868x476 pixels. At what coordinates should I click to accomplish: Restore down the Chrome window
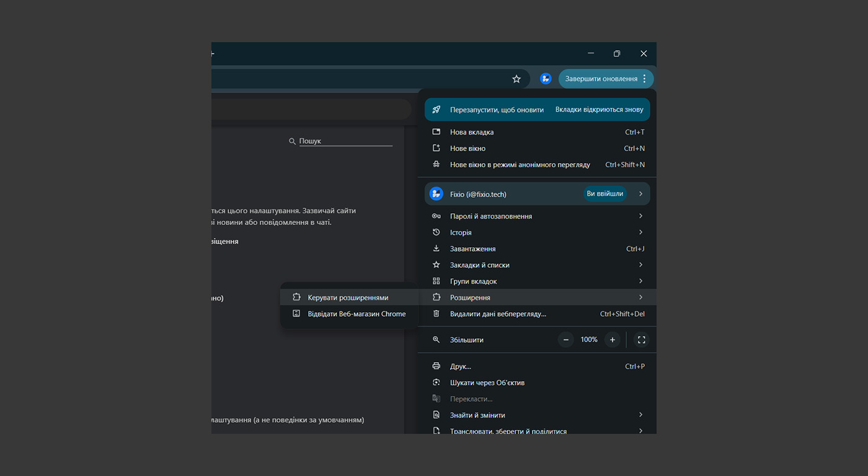(x=617, y=53)
